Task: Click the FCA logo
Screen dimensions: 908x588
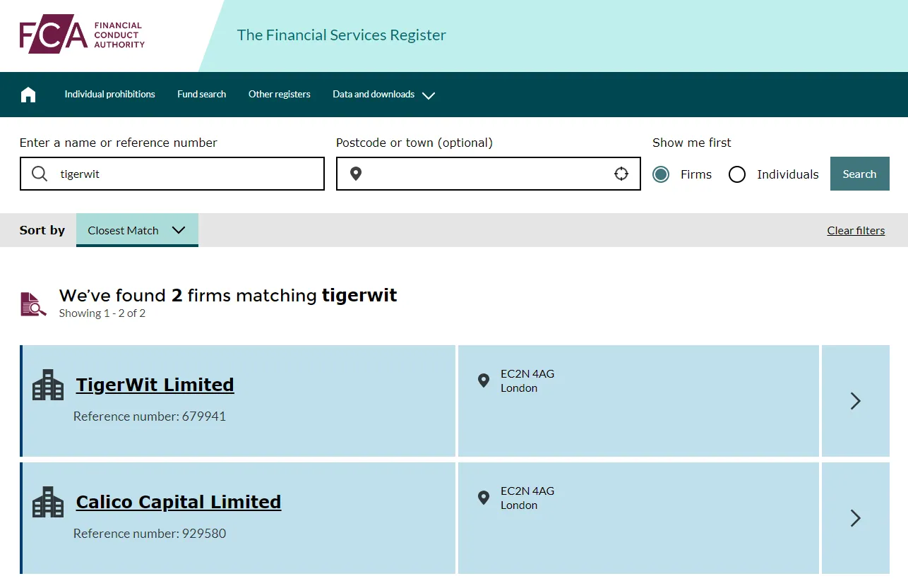Action: tap(82, 35)
